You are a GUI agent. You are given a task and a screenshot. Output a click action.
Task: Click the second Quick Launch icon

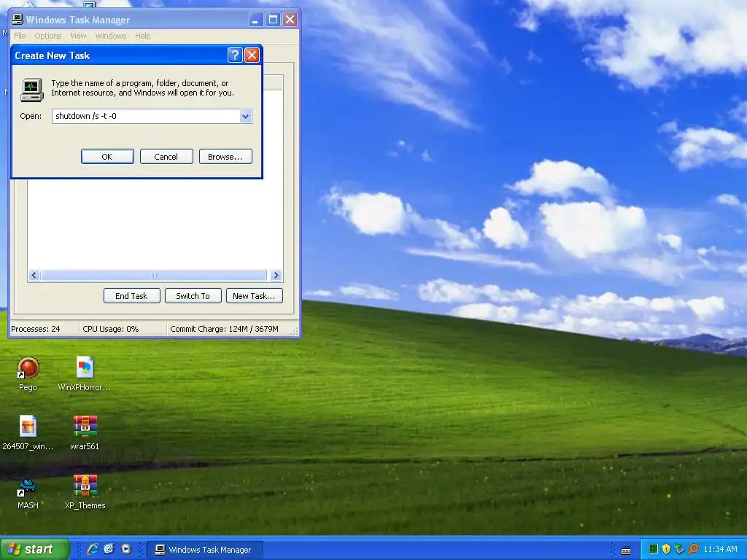[x=109, y=549]
